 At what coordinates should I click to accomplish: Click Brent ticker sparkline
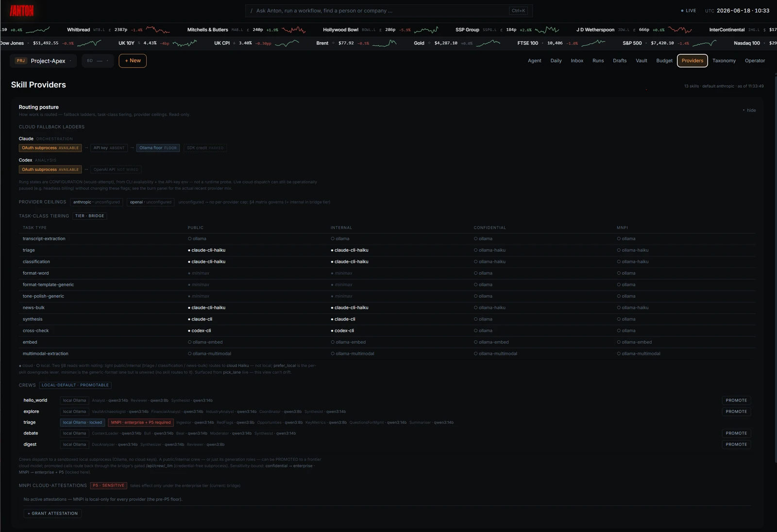coord(385,43)
